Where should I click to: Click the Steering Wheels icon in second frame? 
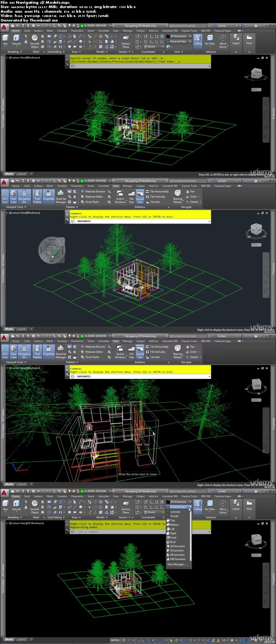pos(177,196)
